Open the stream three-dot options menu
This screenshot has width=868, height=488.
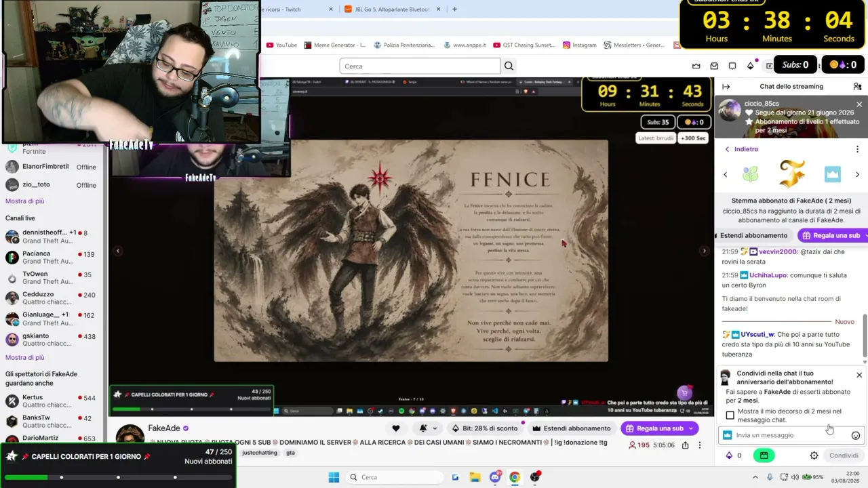[x=700, y=445]
